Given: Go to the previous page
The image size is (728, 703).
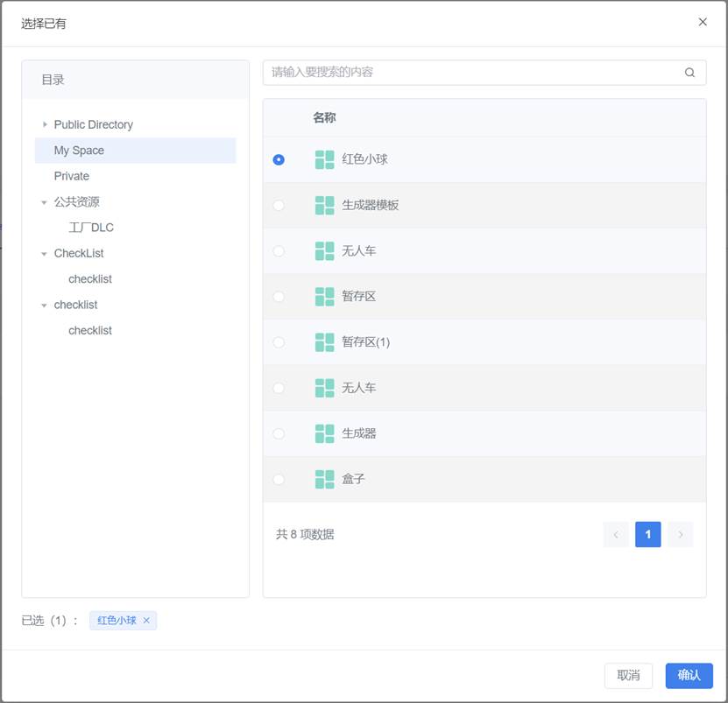Looking at the screenshot, I should click(x=616, y=534).
